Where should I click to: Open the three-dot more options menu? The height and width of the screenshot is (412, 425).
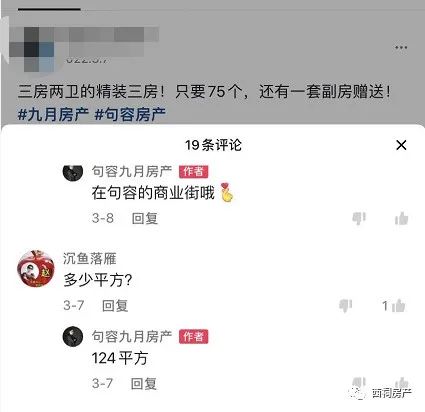(401, 47)
